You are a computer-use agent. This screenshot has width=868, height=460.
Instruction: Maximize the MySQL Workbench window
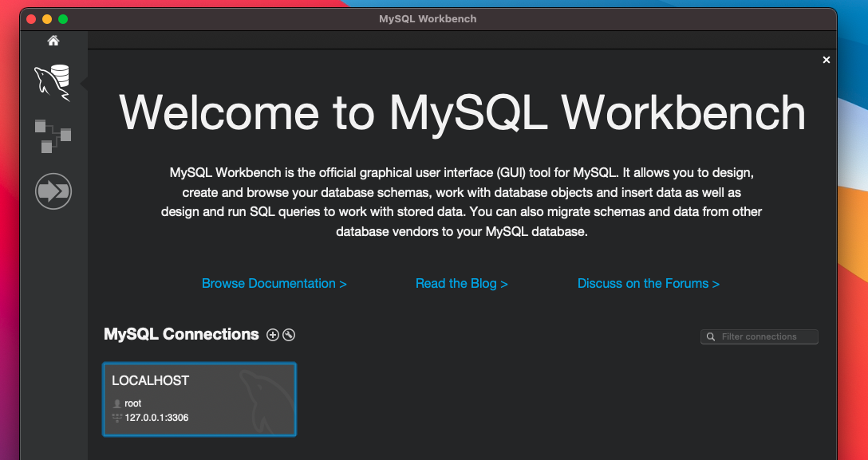pos(63,19)
